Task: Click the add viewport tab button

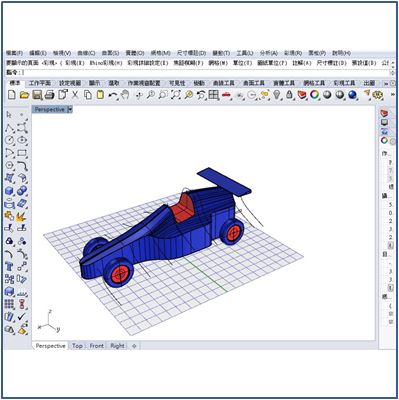Action: 134,346
